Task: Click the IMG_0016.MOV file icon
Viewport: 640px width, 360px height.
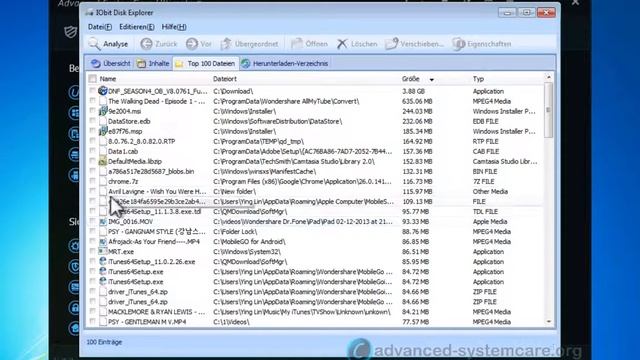Action: (x=103, y=221)
